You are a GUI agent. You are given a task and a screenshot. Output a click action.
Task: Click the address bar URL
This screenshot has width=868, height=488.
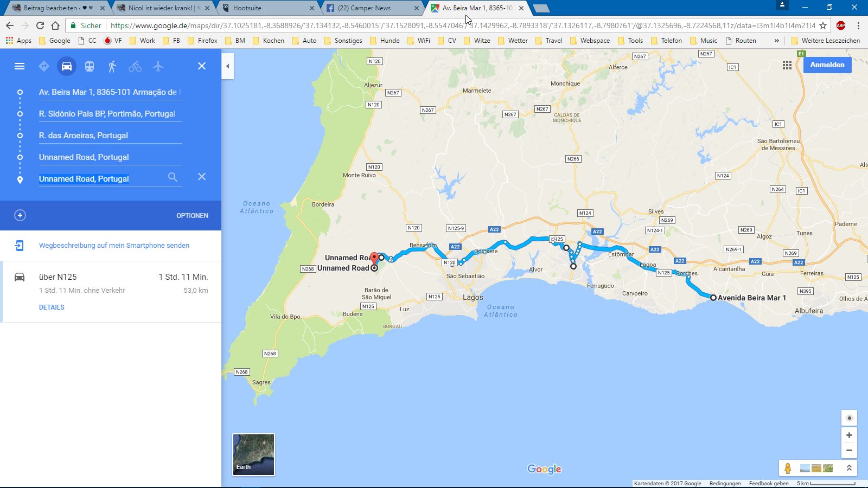click(x=463, y=25)
